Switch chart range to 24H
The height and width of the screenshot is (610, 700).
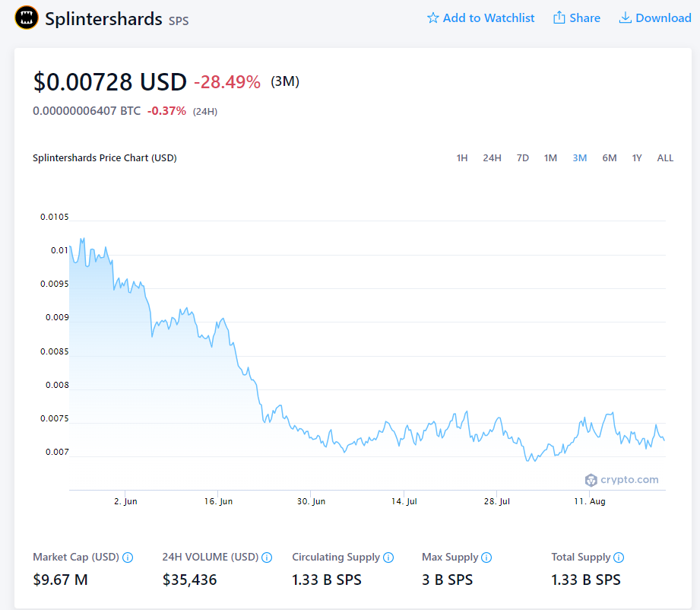click(x=492, y=157)
